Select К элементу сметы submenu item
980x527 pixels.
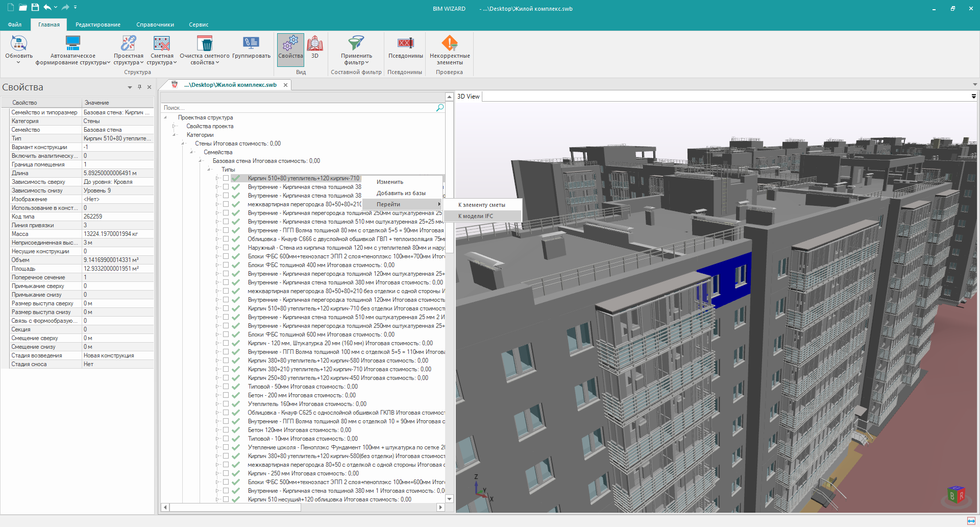click(483, 205)
